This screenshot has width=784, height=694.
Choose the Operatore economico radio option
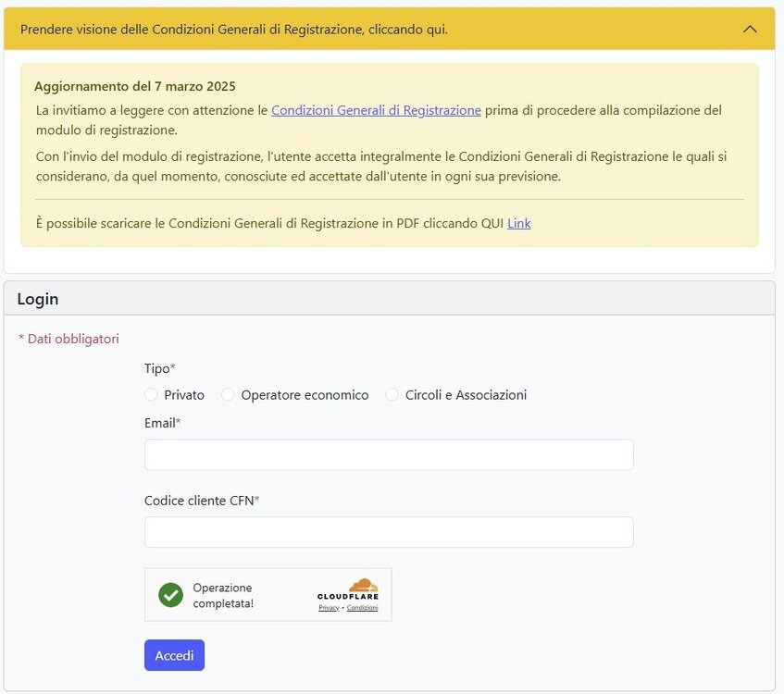[228, 395]
